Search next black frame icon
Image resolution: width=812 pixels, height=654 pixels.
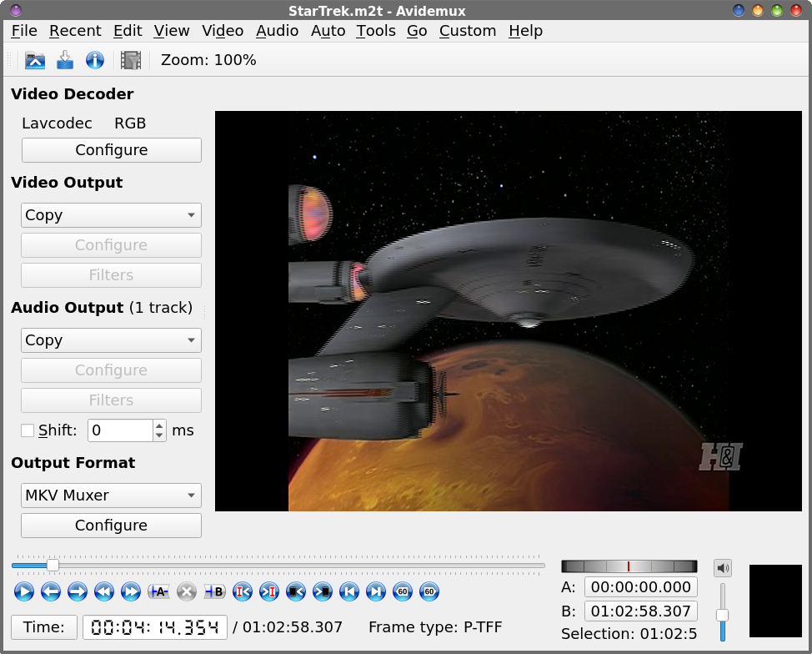click(x=323, y=591)
